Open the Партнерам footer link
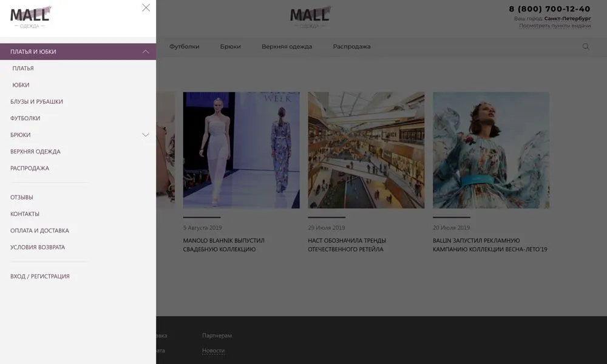607x364 pixels. pos(217,334)
